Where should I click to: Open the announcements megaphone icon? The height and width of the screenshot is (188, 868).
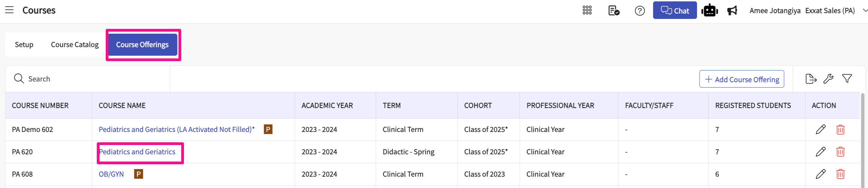pyautogui.click(x=732, y=11)
